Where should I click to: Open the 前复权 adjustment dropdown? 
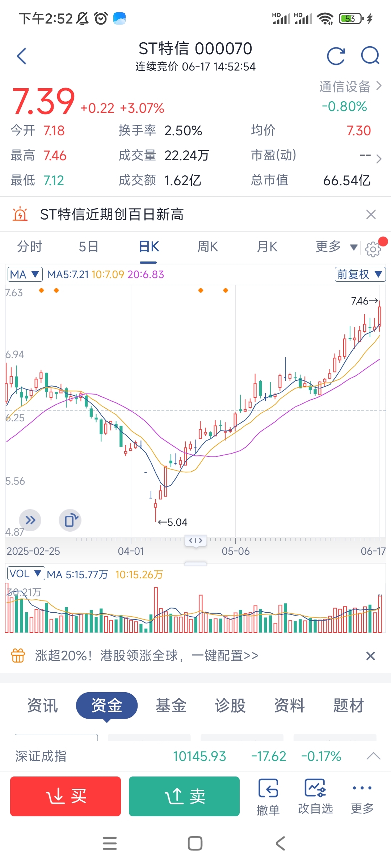pos(360,274)
